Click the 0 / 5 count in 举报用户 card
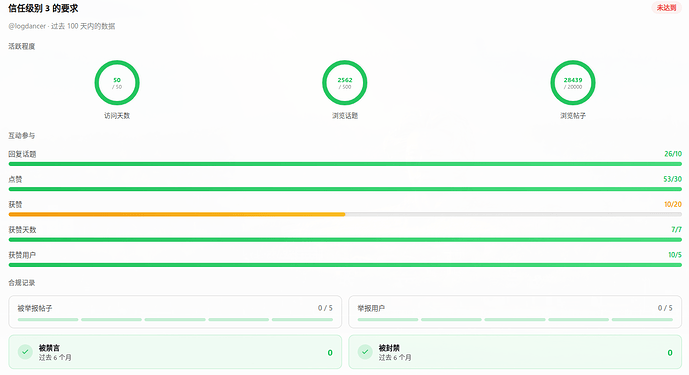Image resolution: width=689 pixels, height=375 pixels. click(x=665, y=308)
